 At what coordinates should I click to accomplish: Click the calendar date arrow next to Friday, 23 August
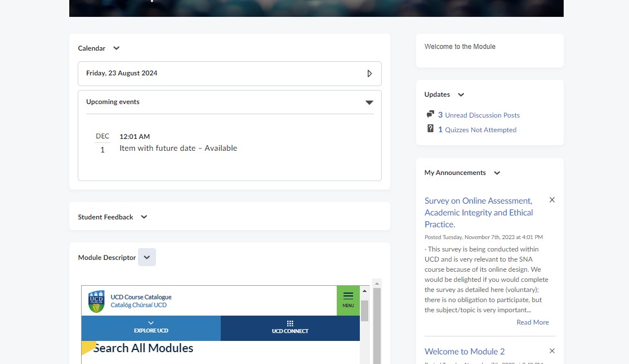[369, 74]
